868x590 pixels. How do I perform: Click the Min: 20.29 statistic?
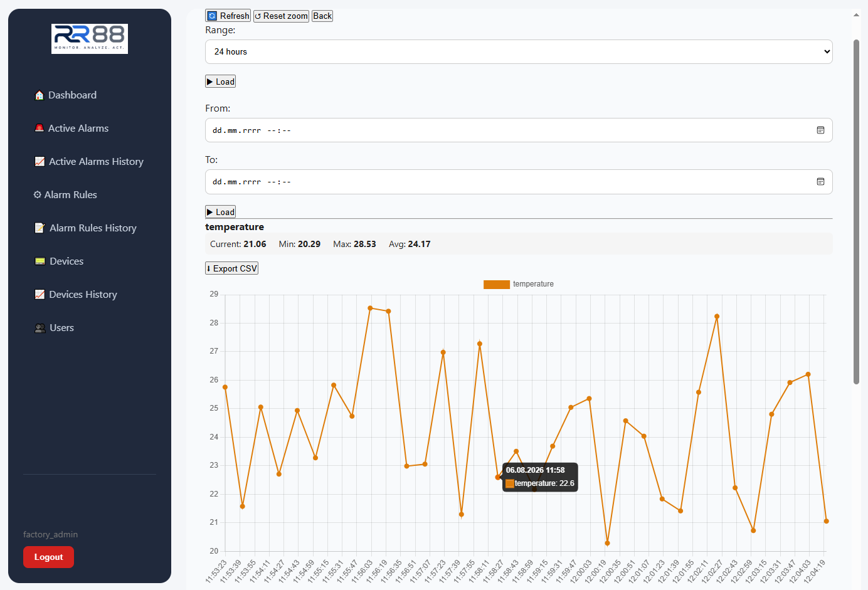pos(300,244)
